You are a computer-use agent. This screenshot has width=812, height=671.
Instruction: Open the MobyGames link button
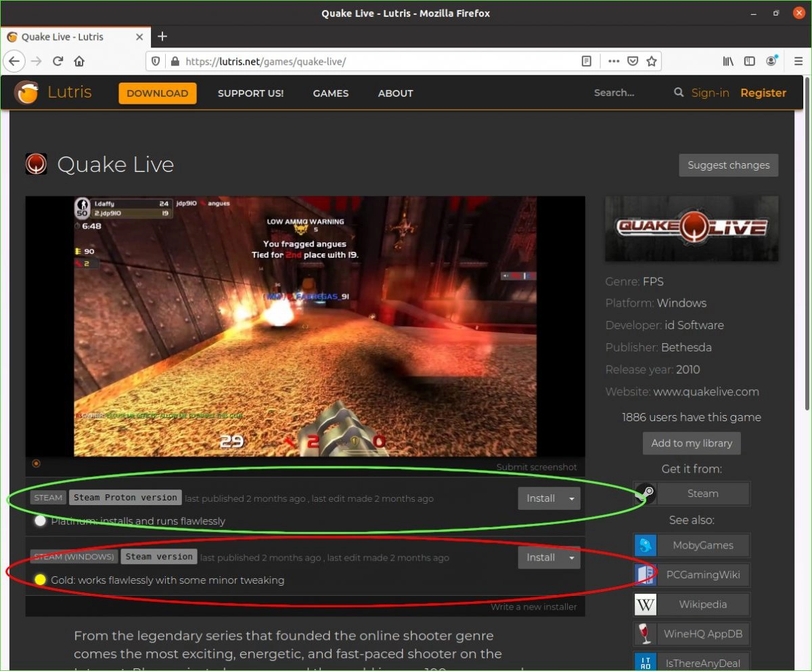point(703,545)
